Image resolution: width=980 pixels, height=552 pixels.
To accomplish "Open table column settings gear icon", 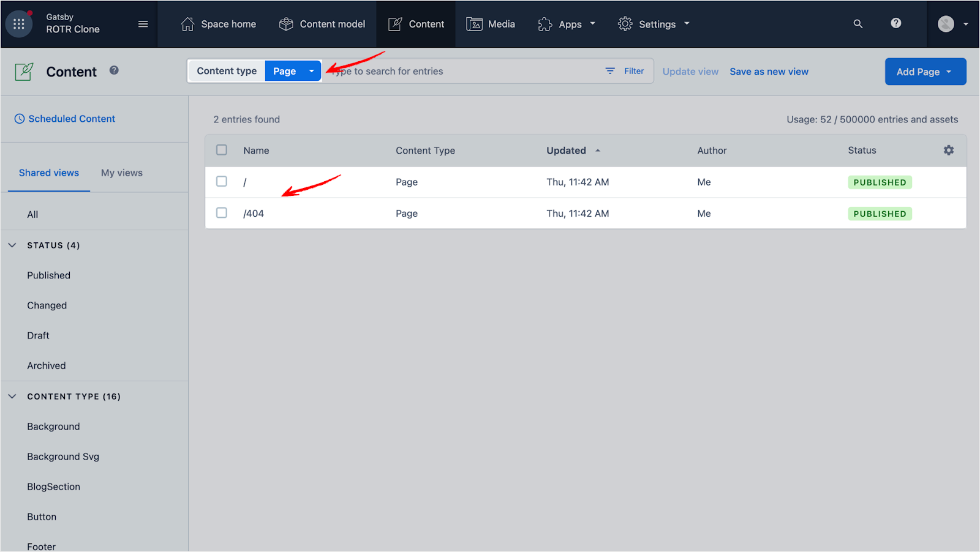I will click(949, 150).
